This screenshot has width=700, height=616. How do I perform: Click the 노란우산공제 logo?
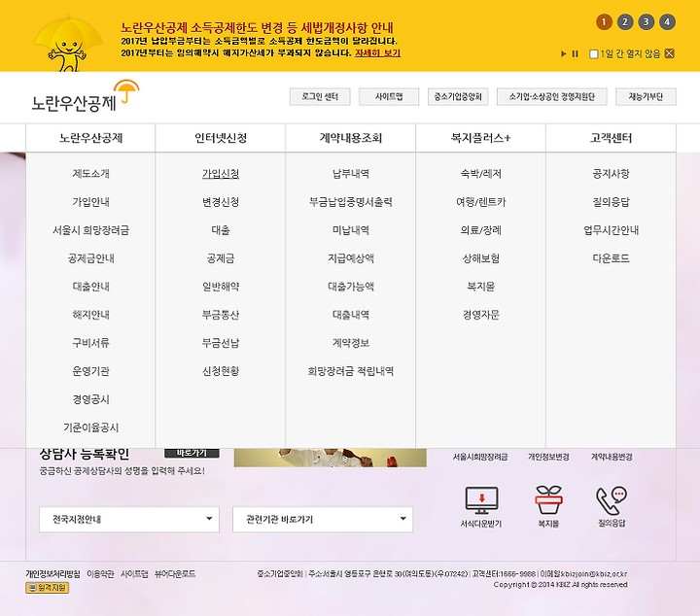point(85,97)
